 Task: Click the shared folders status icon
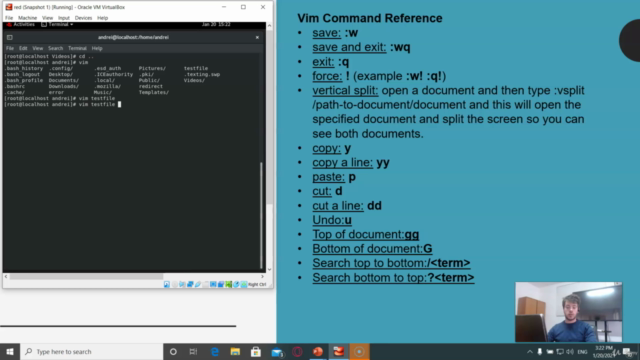(x=205, y=284)
